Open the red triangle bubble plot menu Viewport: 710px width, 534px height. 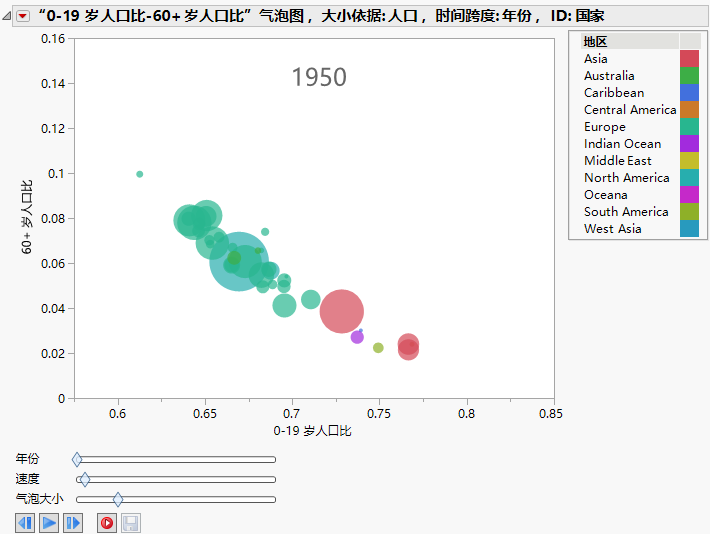click(23, 16)
